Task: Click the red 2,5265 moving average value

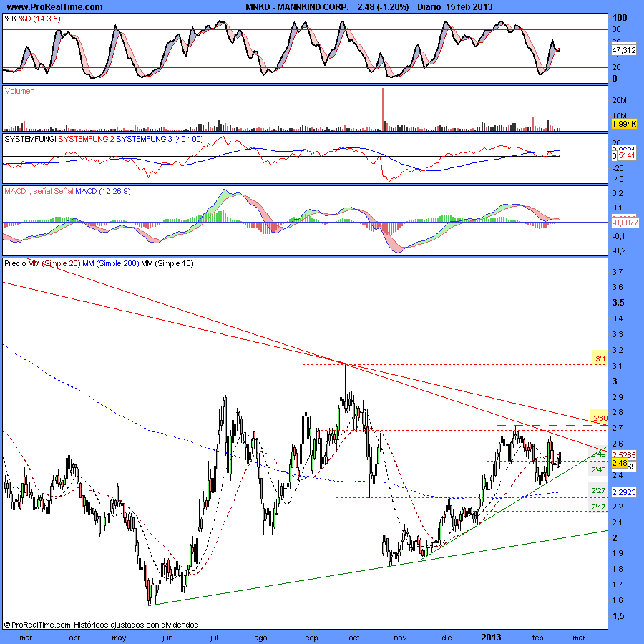Action: pyautogui.click(x=624, y=455)
